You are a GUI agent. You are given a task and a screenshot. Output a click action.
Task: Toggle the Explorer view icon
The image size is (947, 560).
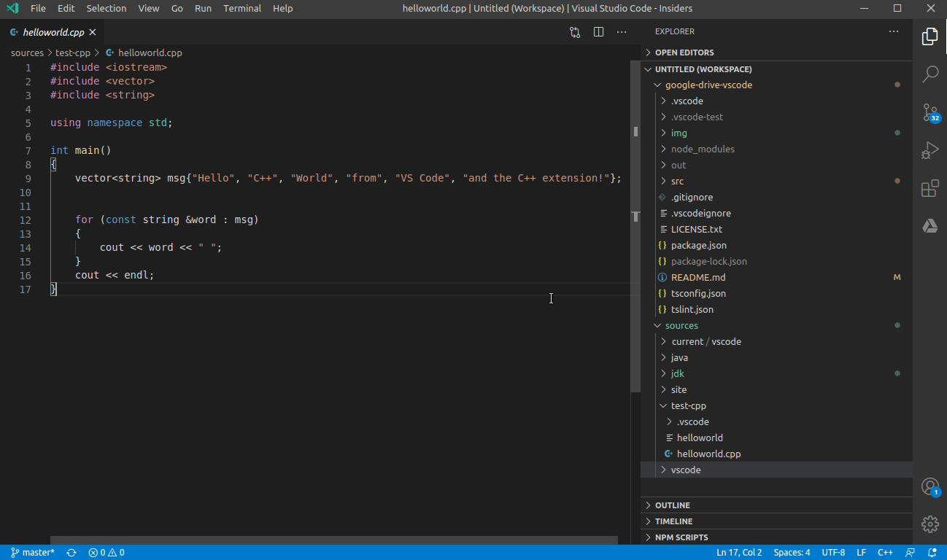(929, 36)
